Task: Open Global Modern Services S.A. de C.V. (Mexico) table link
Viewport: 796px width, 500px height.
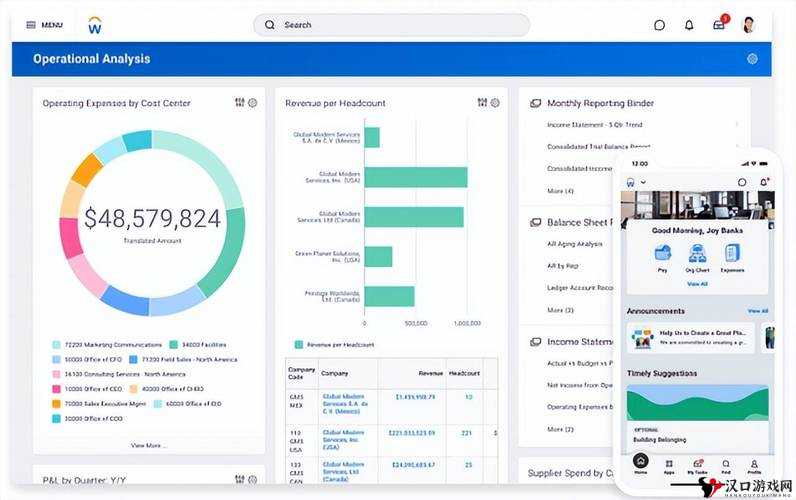Action: (x=345, y=404)
